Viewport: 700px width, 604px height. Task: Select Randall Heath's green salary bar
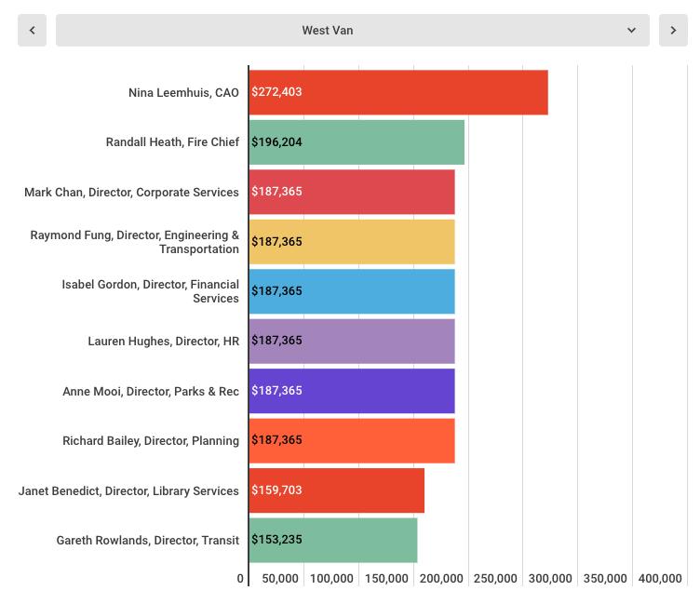pos(357,142)
